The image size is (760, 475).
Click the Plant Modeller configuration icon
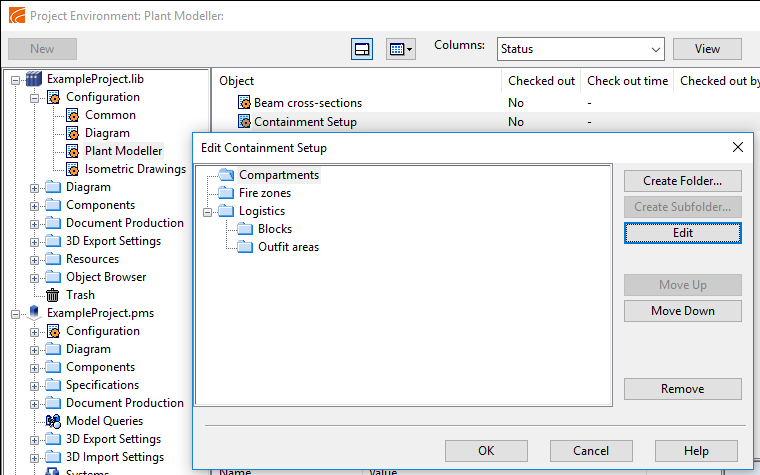tap(72, 151)
